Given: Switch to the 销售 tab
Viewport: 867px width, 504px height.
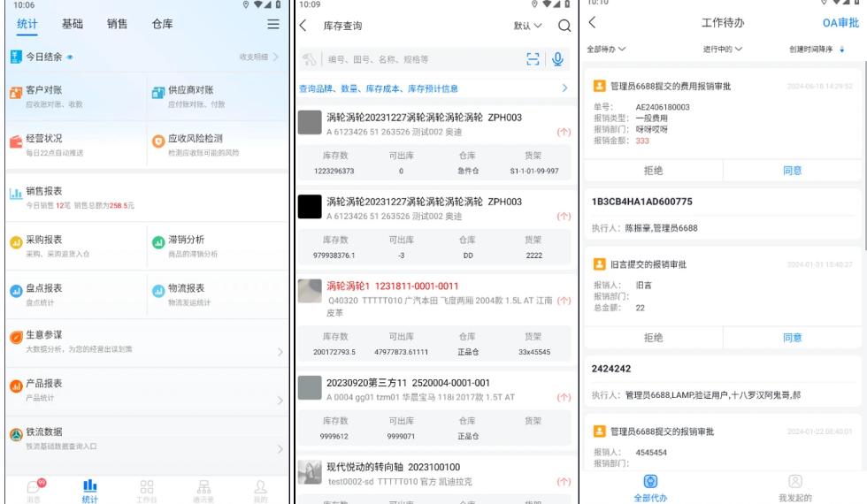Looking at the screenshot, I should pyautogui.click(x=117, y=25).
